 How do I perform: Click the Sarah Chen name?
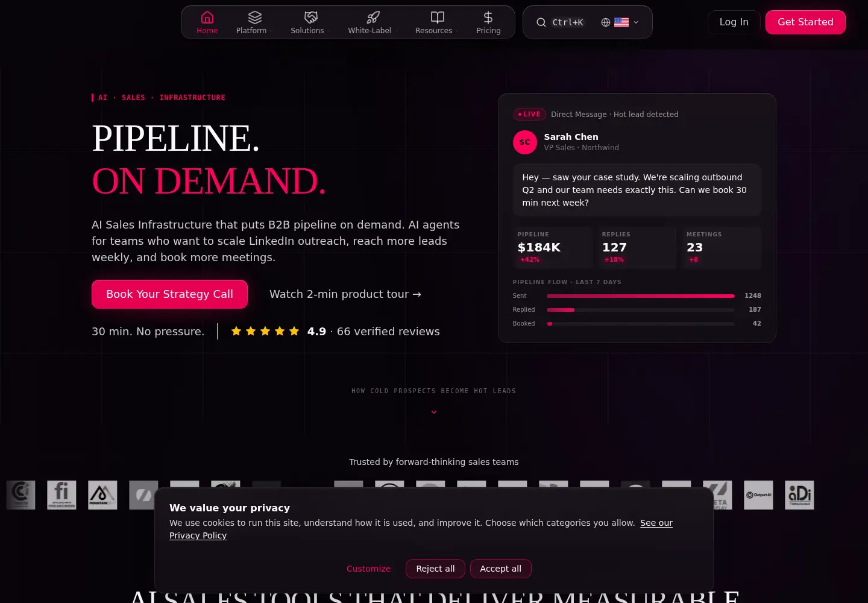[571, 137]
